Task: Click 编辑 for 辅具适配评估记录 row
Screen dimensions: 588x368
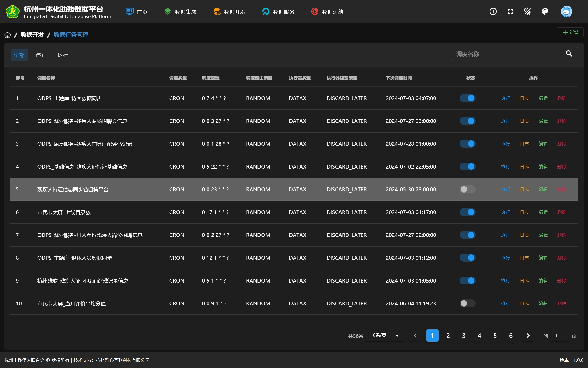Action: point(543,144)
